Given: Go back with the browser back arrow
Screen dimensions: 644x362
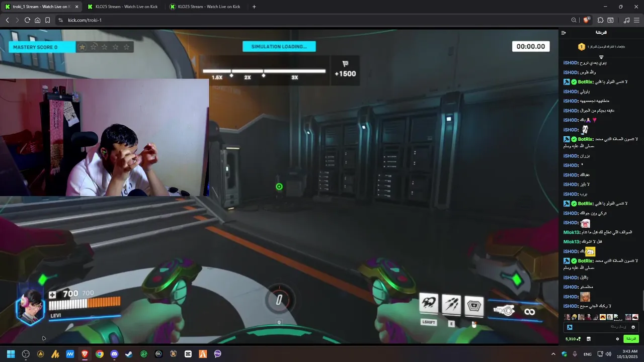Looking at the screenshot, I should point(7,20).
